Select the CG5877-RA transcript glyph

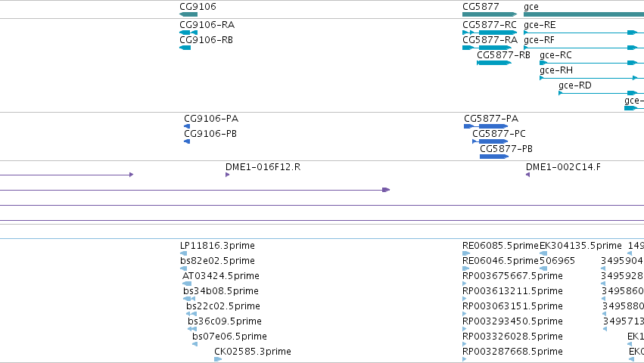click(487, 48)
